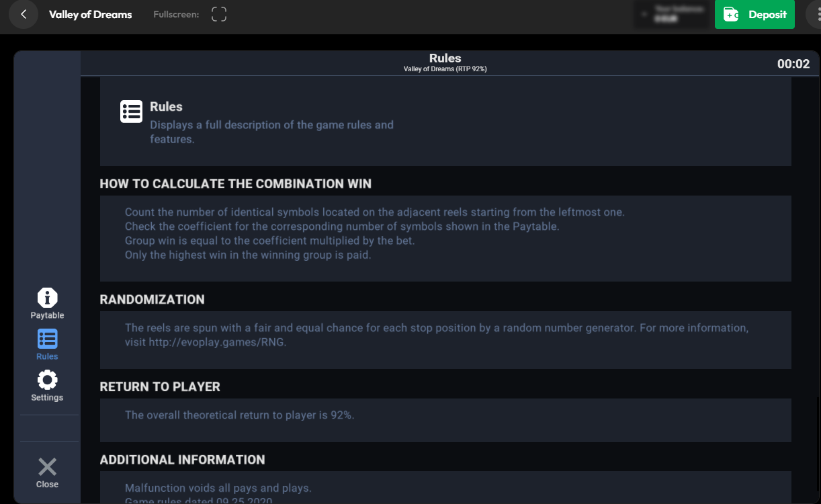Screen dimensions: 821x504
Task: Click the Valley of Dreams game title
Action: [91, 14]
